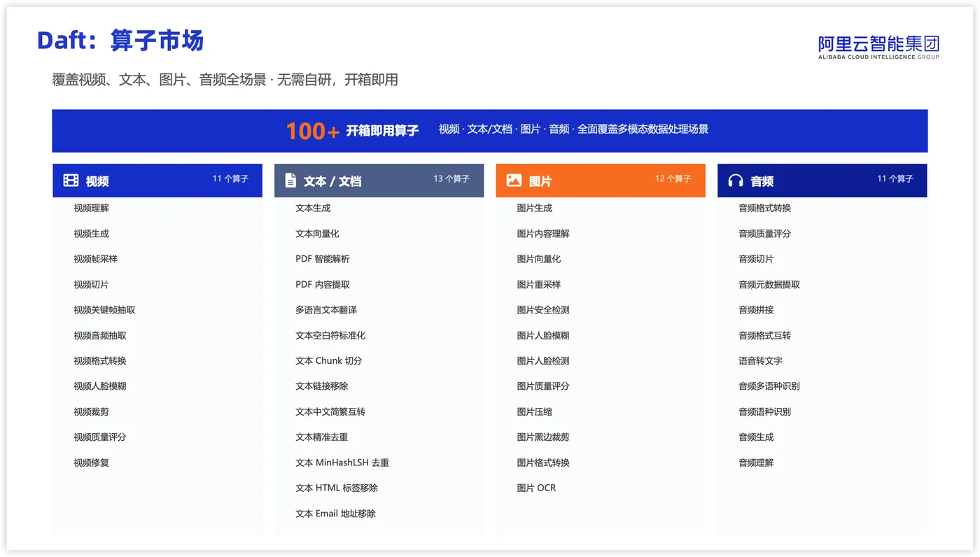The image size is (980, 557).
Task: Click the headphones icon beside 音频
Action: 736,181
